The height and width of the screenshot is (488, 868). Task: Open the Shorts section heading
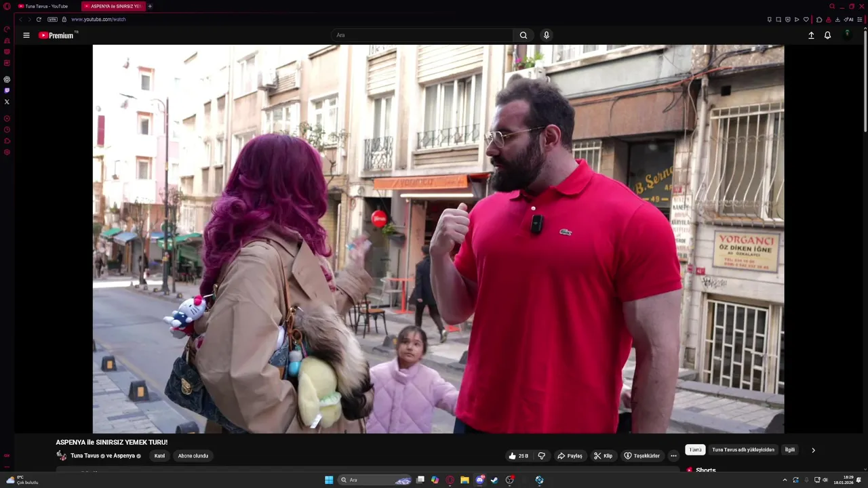pyautogui.click(x=705, y=470)
